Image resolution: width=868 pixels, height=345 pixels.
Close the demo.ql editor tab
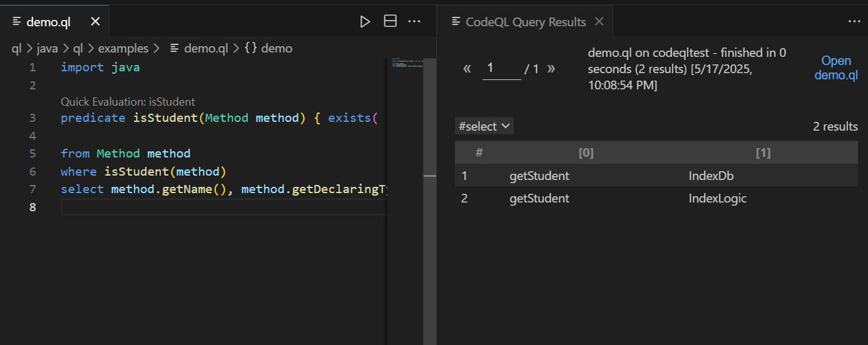[95, 22]
